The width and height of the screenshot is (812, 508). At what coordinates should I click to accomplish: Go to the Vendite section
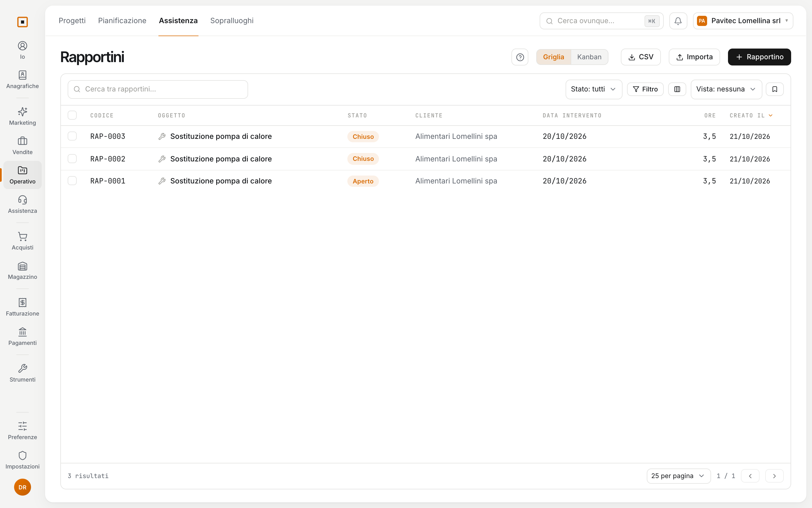coord(23,145)
